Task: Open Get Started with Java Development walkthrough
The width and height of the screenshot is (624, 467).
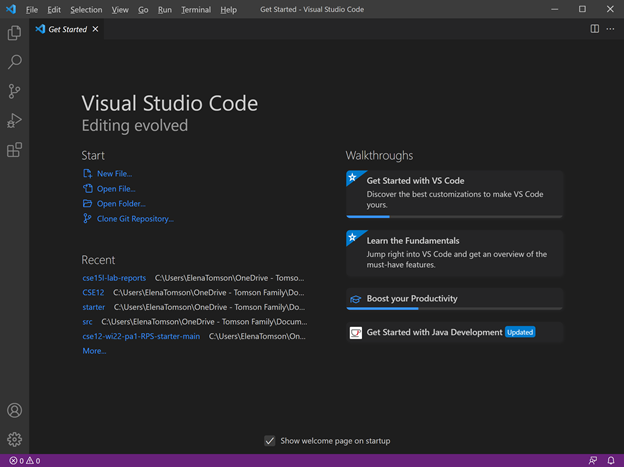Action: pos(454,332)
